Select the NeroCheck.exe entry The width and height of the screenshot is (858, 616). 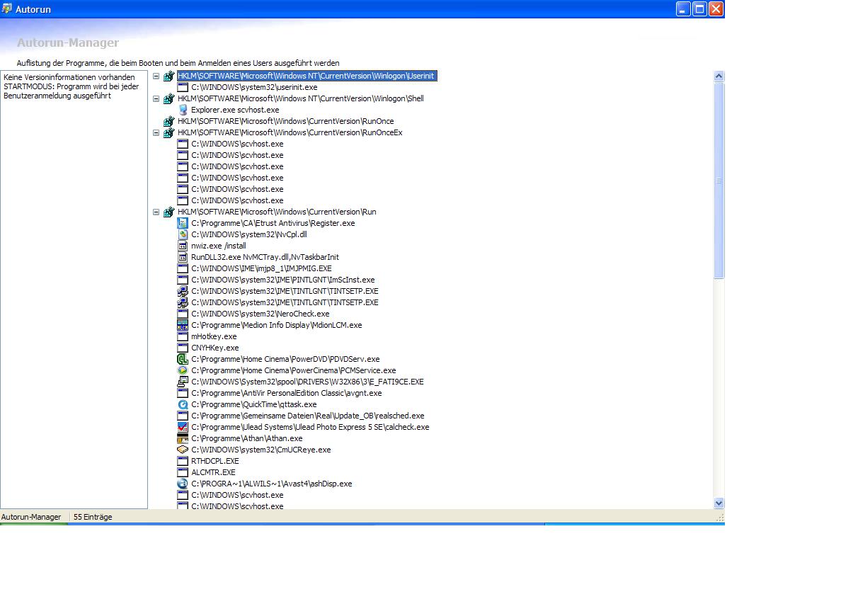point(260,314)
